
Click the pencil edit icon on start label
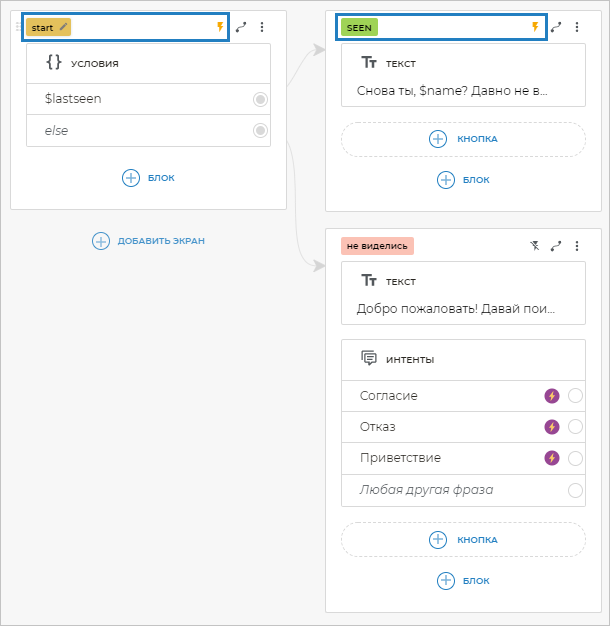[x=64, y=27]
